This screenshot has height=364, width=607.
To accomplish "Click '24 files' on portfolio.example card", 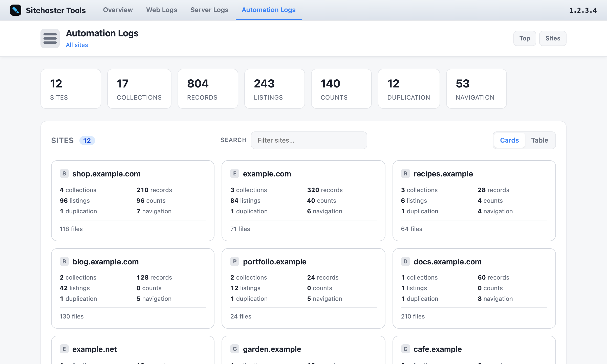I will point(241,316).
